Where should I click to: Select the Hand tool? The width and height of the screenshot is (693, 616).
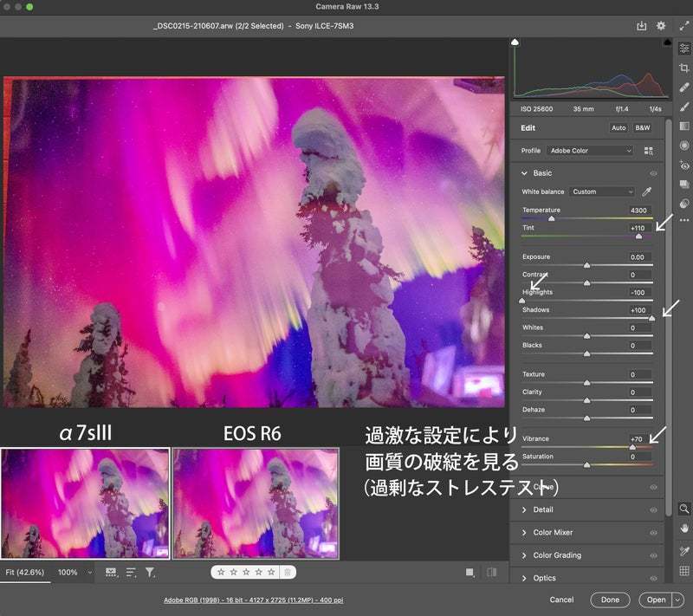coord(684,528)
